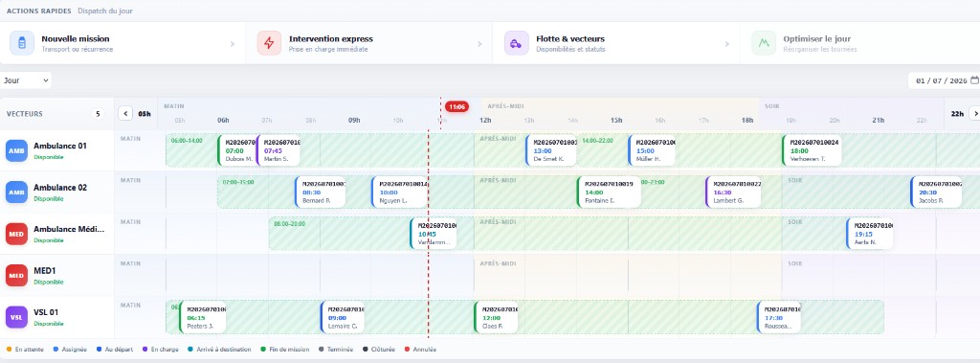Expand Flotte & vecteurs card chevron

click(727, 44)
